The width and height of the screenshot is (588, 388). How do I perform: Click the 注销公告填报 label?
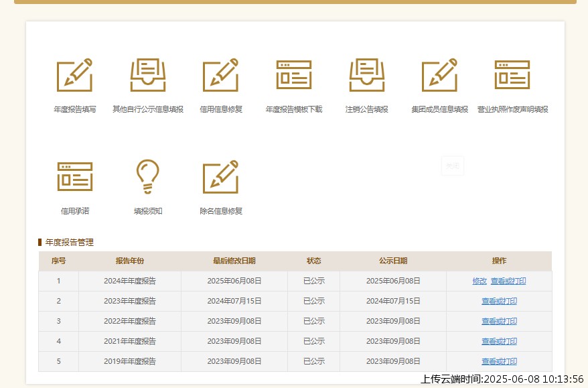[x=367, y=109]
